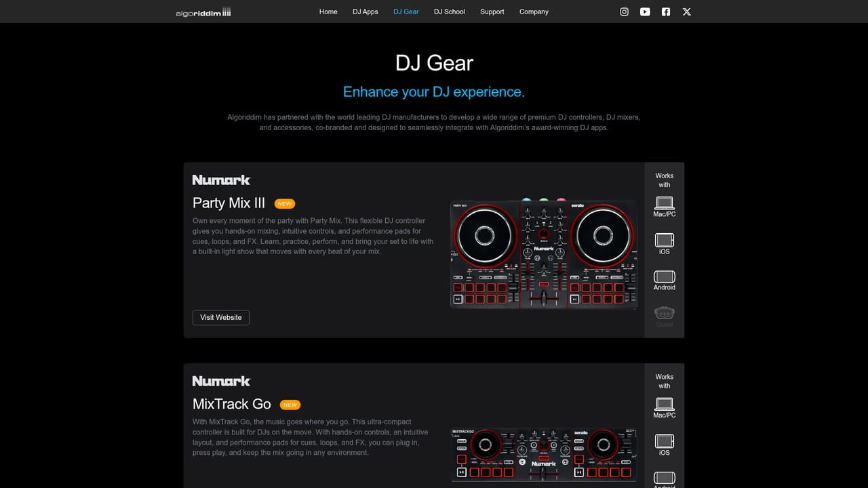Open Algoriddim's Instagram page
This screenshot has width=868, height=488.
625,12
